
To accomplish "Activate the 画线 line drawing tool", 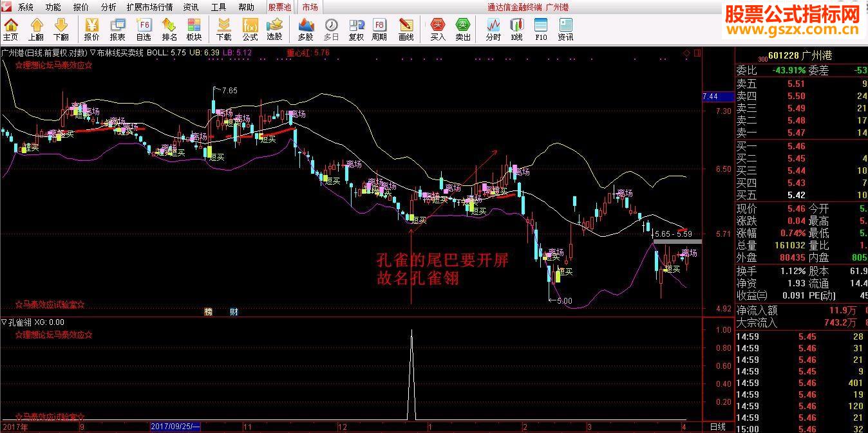I will pos(406,30).
